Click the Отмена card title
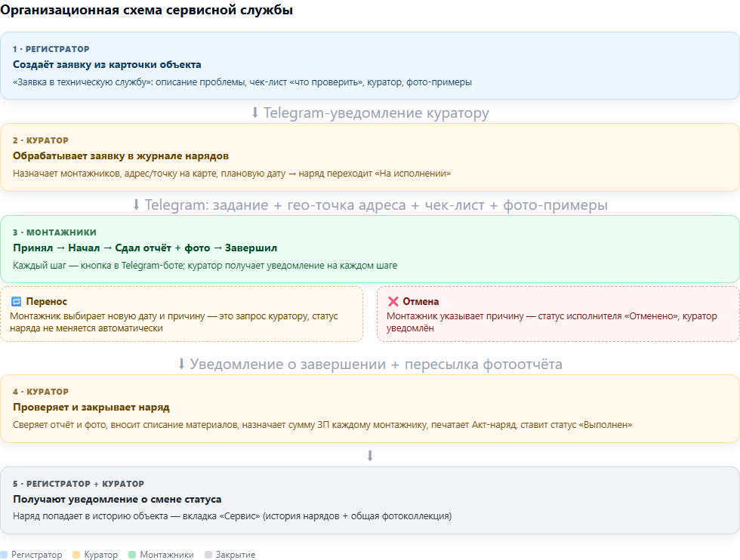This screenshot has width=740, height=560. (x=421, y=301)
